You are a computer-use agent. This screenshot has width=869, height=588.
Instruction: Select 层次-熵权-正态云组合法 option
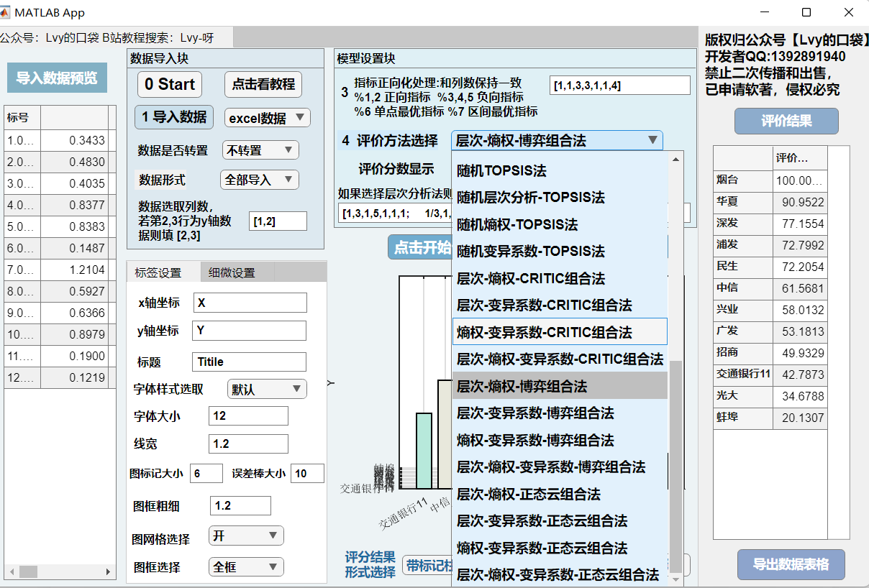[x=529, y=494]
